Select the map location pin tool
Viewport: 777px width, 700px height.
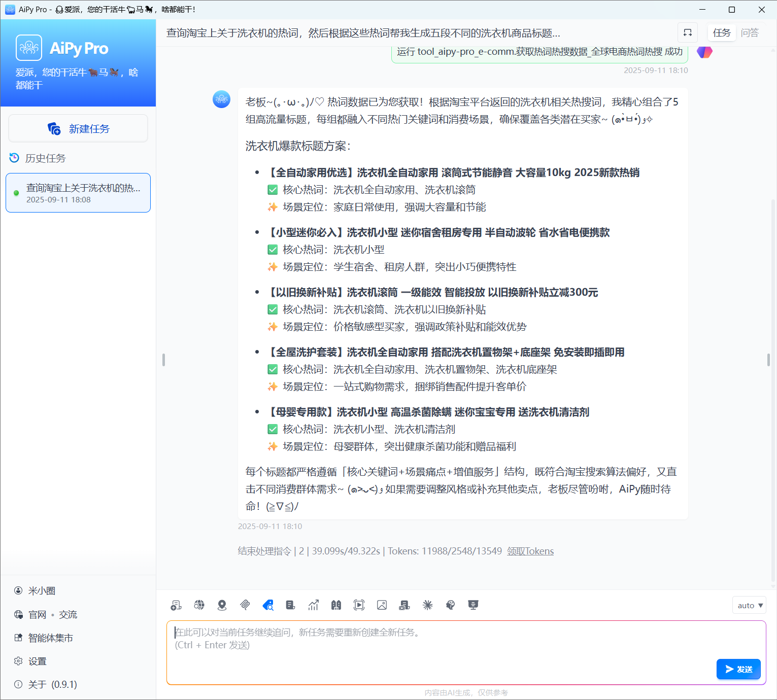click(222, 605)
